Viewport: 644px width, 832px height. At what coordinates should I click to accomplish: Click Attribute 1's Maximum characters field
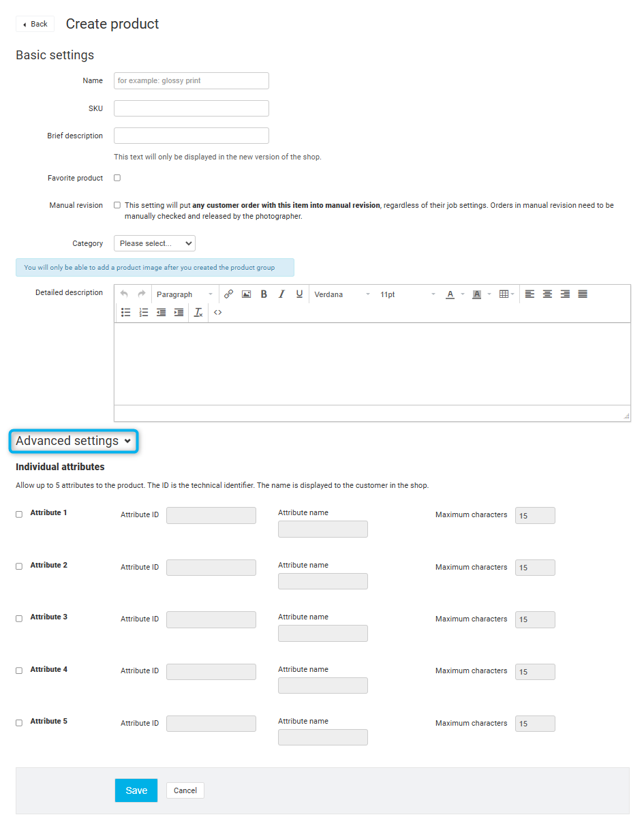535,515
